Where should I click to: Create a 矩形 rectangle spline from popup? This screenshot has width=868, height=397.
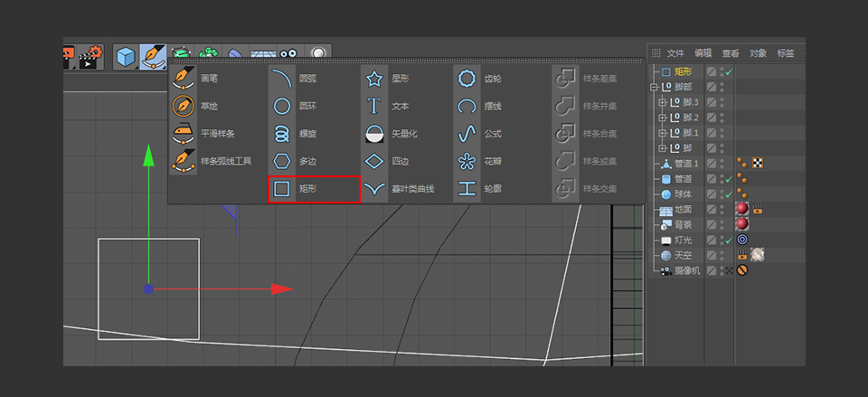pyautogui.click(x=314, y=189)
